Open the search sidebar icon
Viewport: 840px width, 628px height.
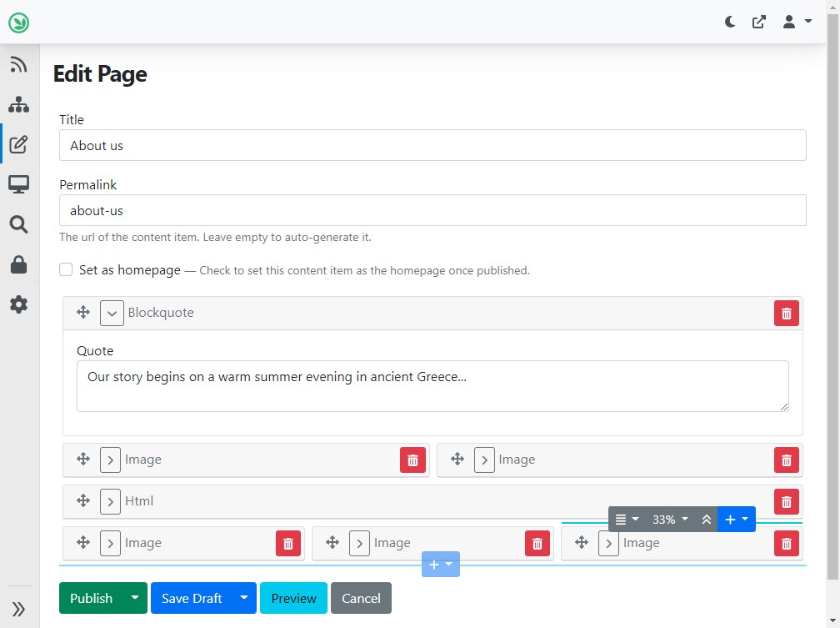coord(18,224)
